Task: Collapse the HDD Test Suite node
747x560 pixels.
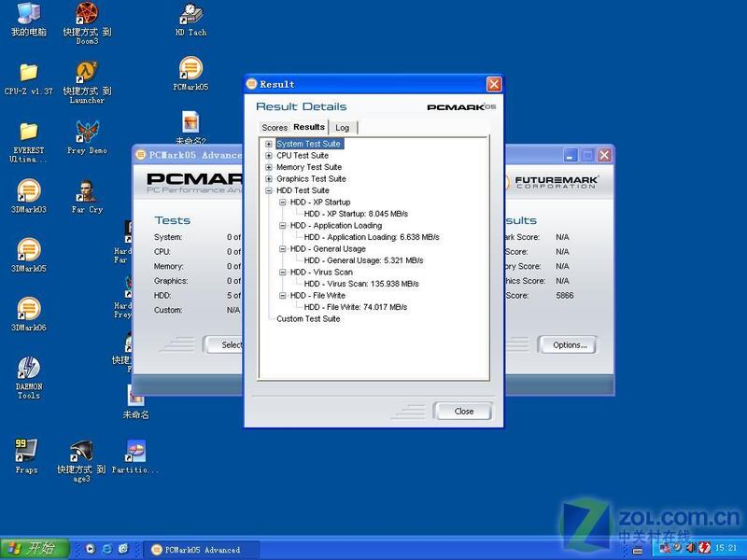Action: tap(269, 190)
